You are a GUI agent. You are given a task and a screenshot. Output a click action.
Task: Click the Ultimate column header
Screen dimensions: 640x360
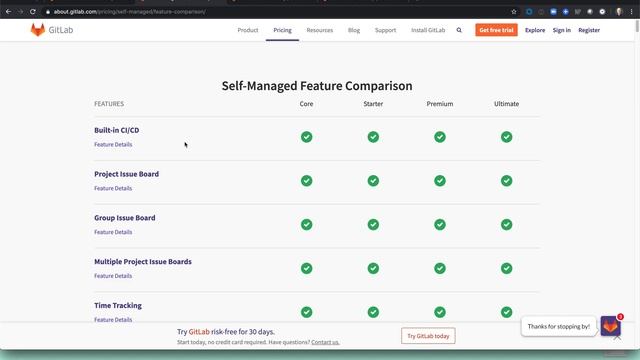tap(507, 104)
